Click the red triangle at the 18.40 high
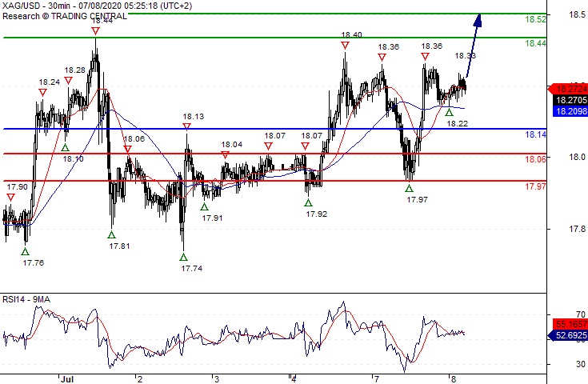This screenshot has width=588, height=384. [x=345, y=46]
